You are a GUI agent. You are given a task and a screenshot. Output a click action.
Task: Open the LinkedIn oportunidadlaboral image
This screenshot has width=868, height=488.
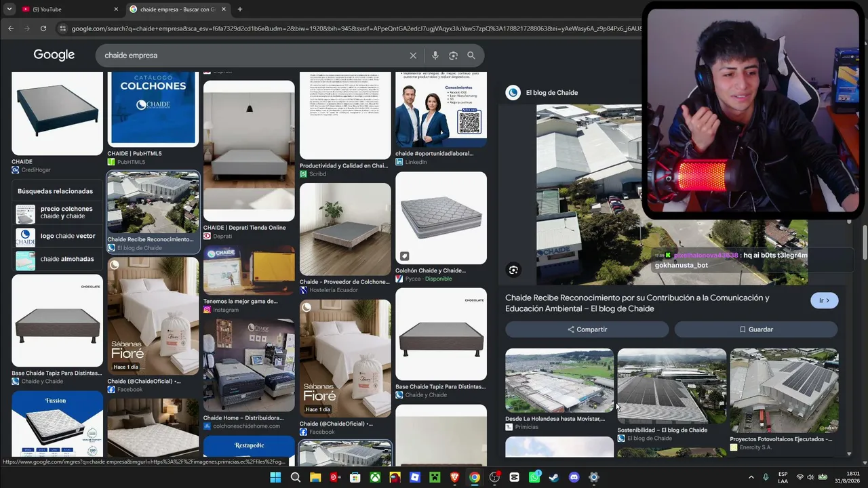point(441,110)
